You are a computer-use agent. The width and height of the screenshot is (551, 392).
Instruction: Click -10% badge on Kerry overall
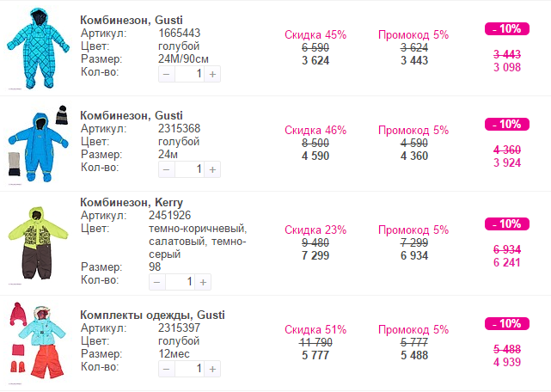(x=506, y=224)
